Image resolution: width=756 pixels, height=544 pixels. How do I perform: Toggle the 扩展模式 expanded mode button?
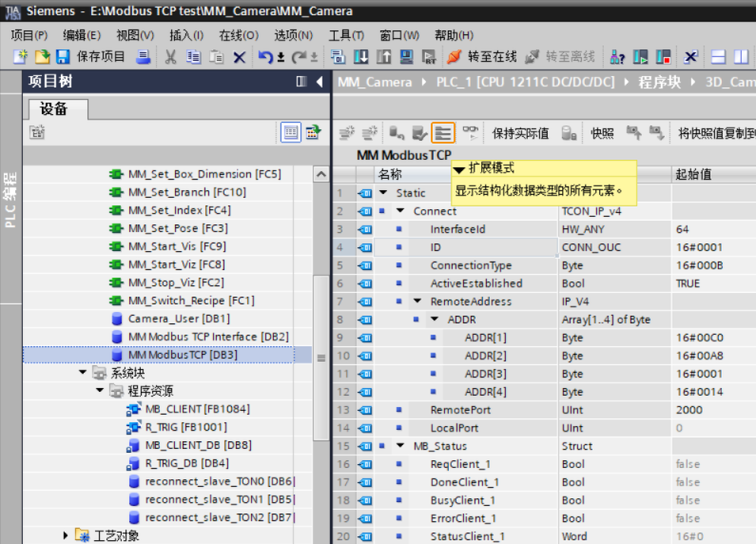tap(443, 133)
